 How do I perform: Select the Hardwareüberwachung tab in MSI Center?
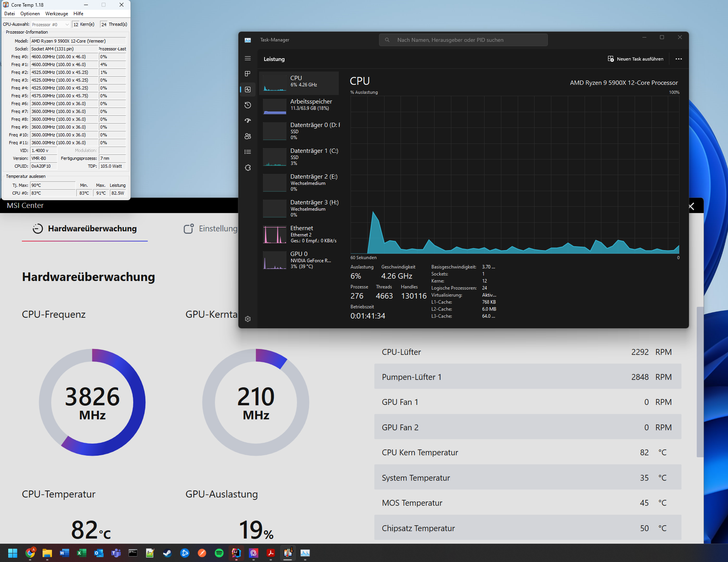[85, 229]
